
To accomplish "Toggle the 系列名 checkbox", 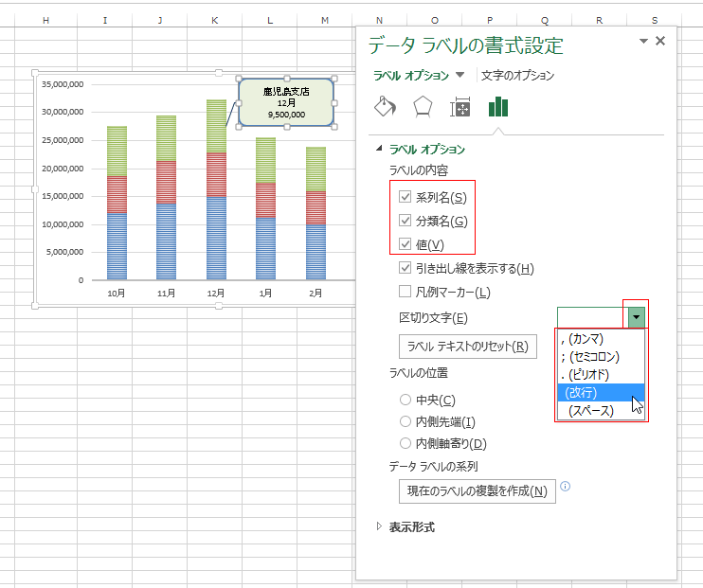I will (x=406, y=197).
